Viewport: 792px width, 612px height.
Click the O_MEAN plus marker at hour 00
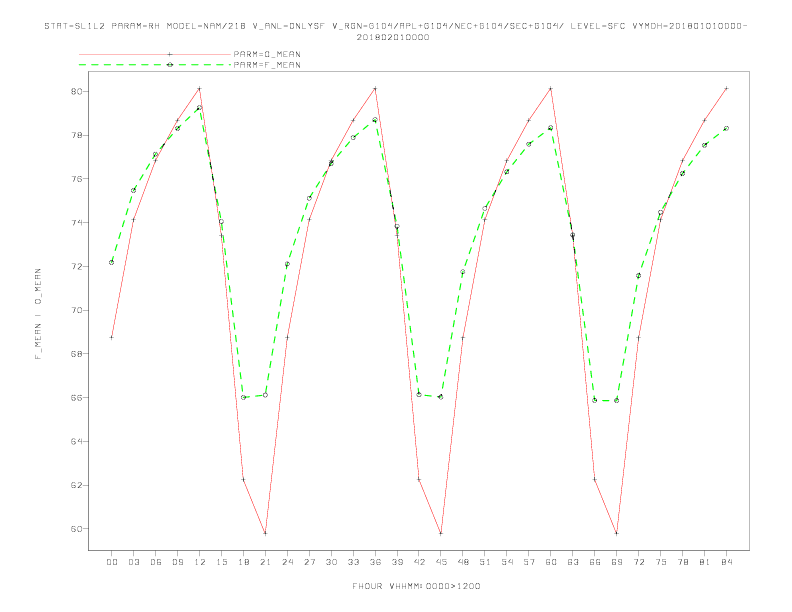[112, 337]
